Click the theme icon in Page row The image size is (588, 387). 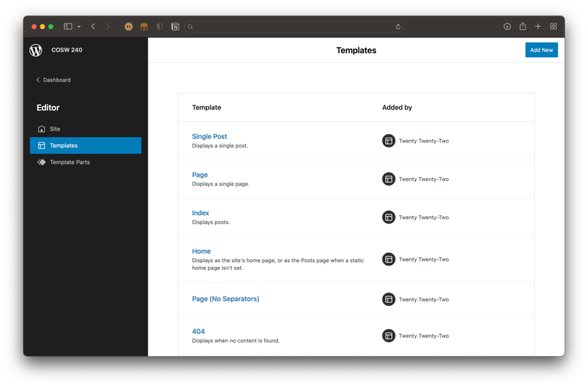(389, 179)
